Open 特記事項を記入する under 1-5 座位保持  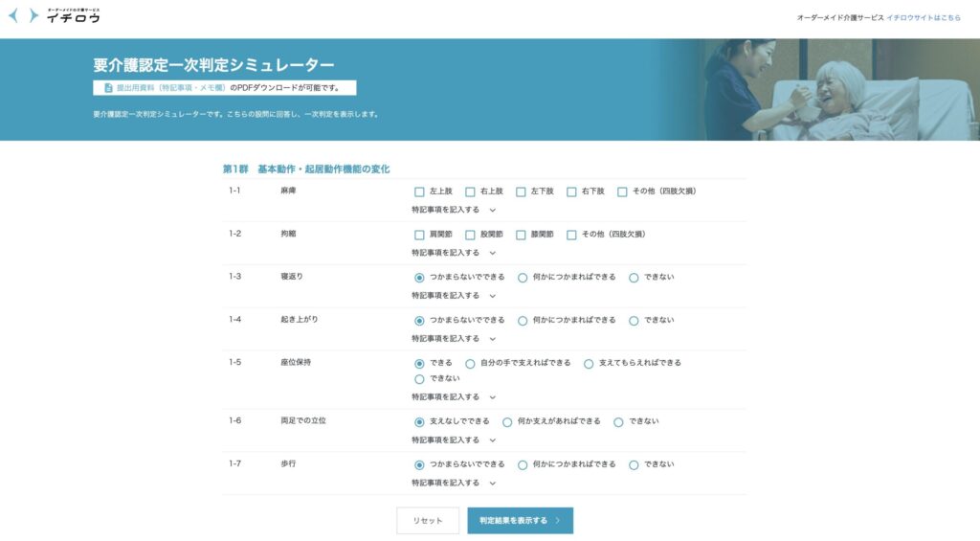click(454, 396)
